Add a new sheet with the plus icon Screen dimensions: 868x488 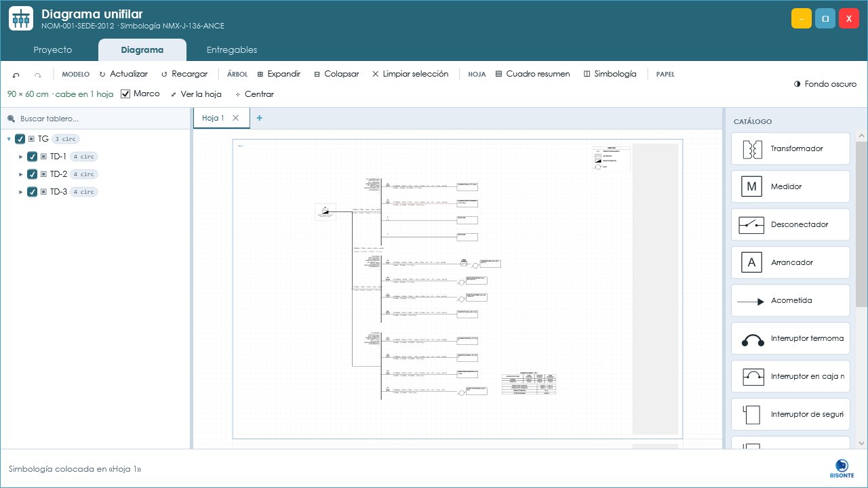click(259, 118)
